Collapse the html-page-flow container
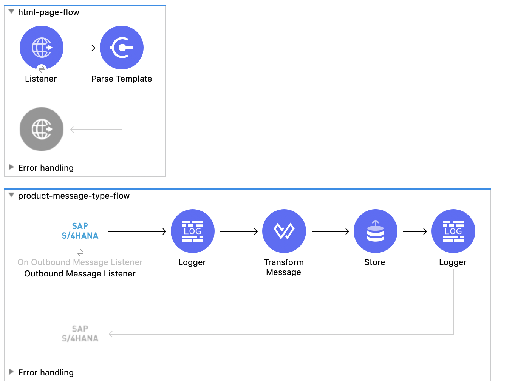The width and height of the screenshot is (532, 392). point(11,12)
